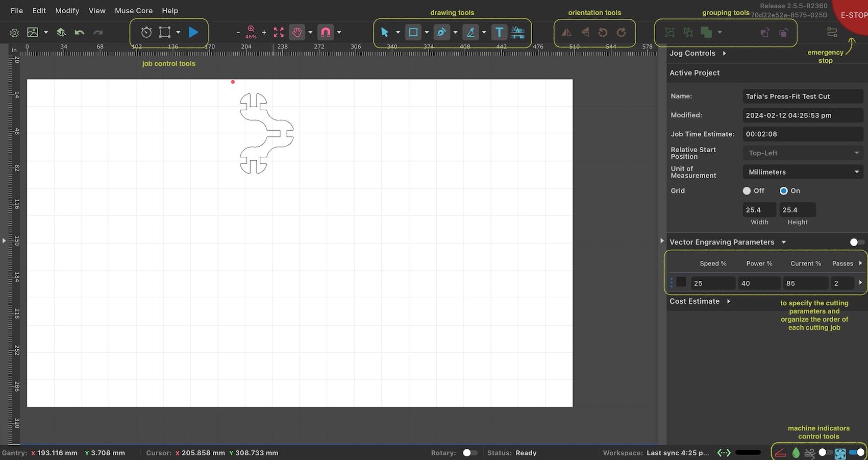The width and height of the screenshot is (868, 460).
Task: Open the pan tool dropdown arrow
Action: [310, 32]
